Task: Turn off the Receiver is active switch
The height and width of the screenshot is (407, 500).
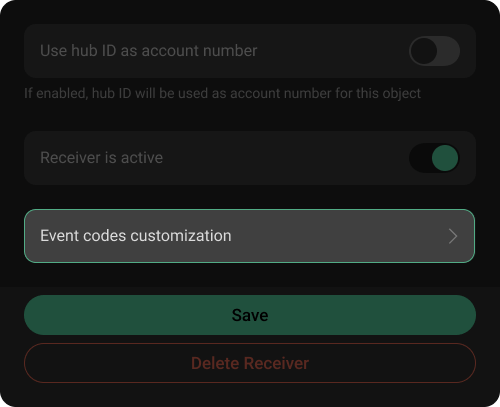Action: point(434,158)
